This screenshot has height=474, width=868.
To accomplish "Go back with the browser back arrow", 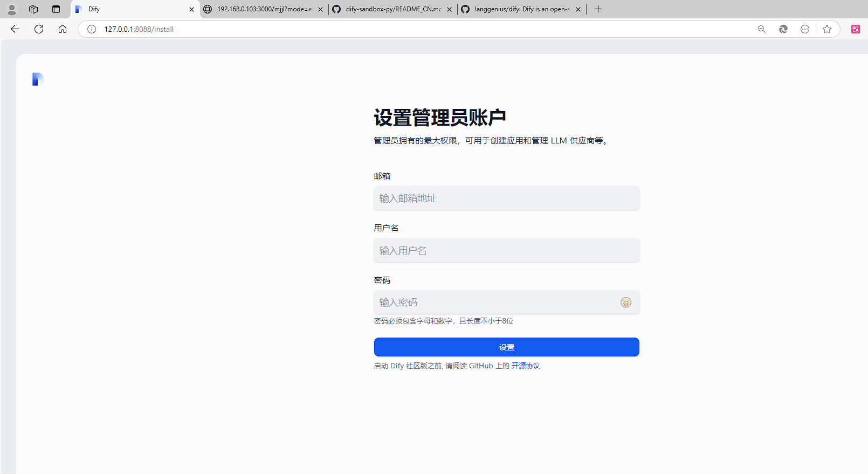I will 15,29.
